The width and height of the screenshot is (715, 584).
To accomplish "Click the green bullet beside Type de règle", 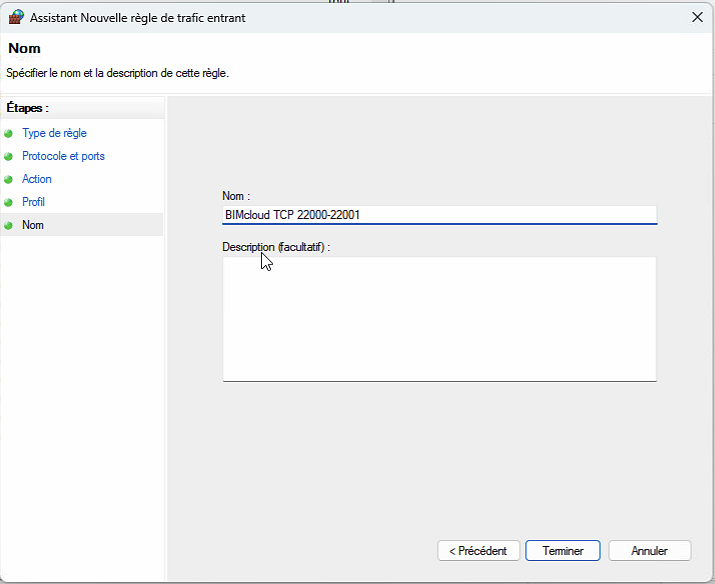I will pyautogui.click(x=8, y=134).
